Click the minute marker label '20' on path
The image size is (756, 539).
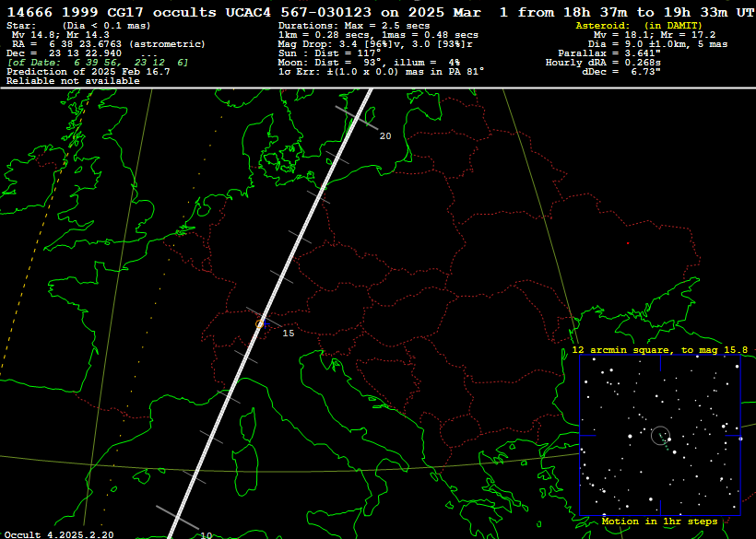[x=385, y=136]
